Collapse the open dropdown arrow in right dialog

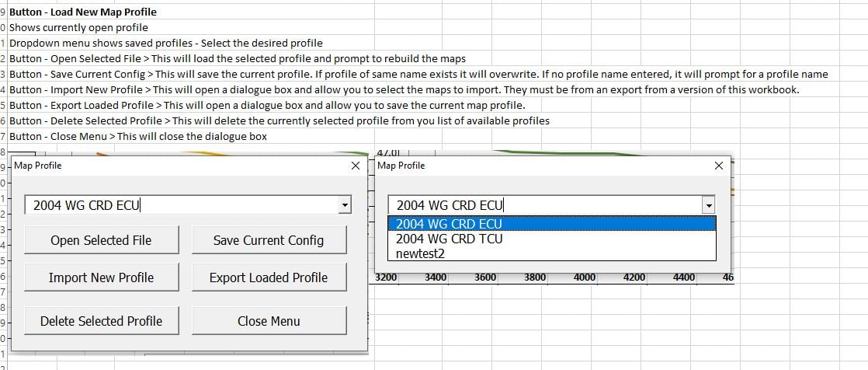(707, 205)
